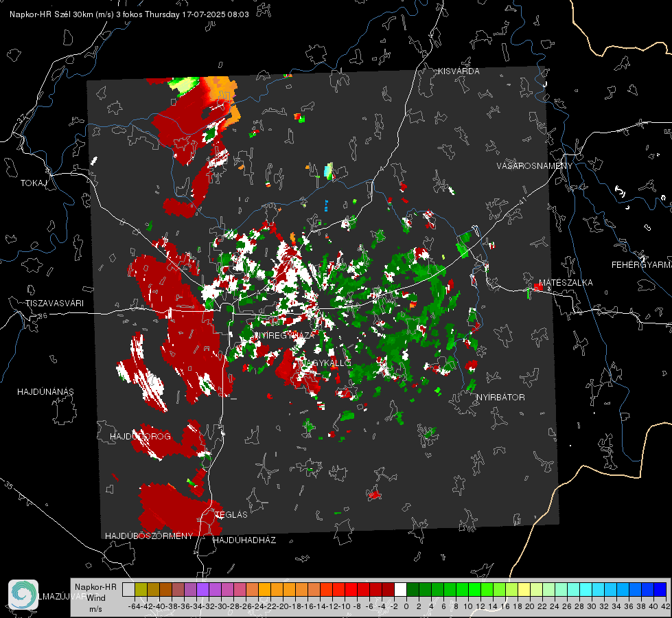
Task: Select the yellow swatch between 18 and 20
Action: (x=524, y=590)
